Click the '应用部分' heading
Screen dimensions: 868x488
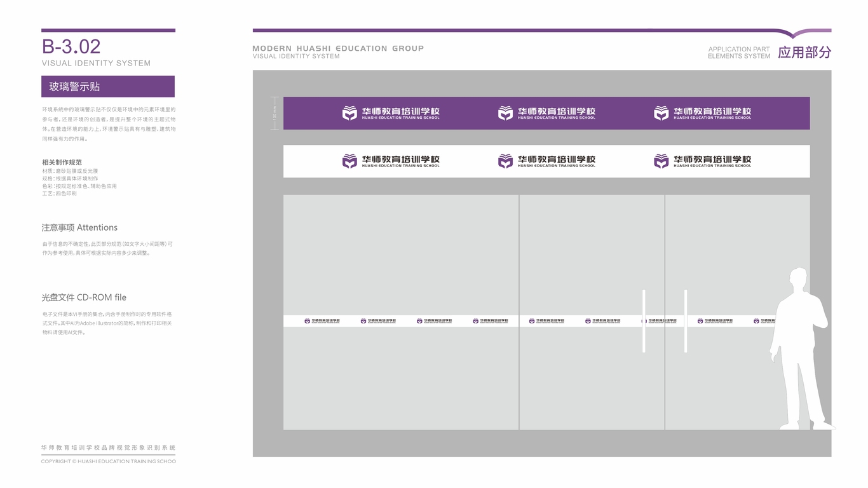(804, 53)
